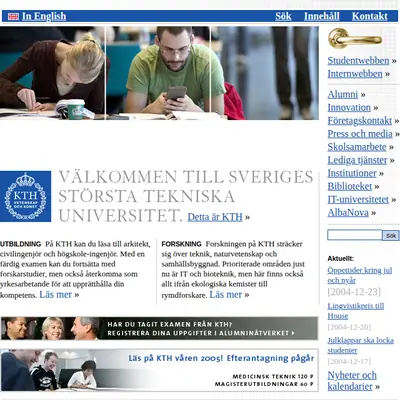The height and width of the screenshot is (400, 400).
Task: Open Öppettider kring jul och nyår news
Action: coord(360,275)
